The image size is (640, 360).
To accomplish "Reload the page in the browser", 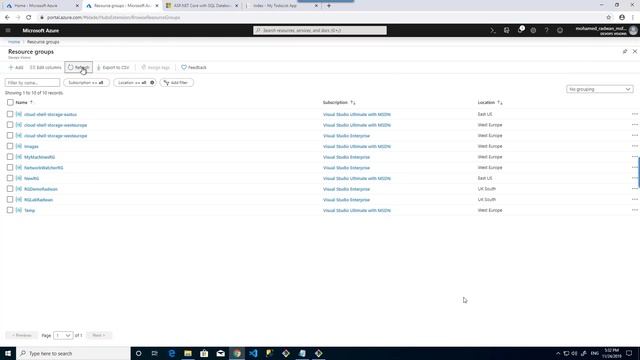I will point(29,18).
